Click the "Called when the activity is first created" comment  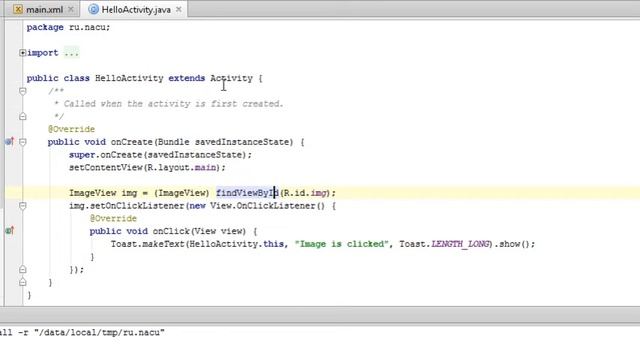(x=173, y=104)
